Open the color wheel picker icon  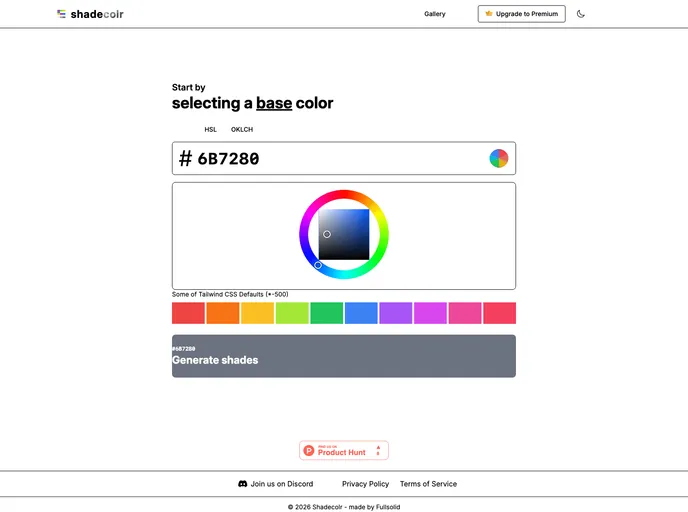(498, 158)
